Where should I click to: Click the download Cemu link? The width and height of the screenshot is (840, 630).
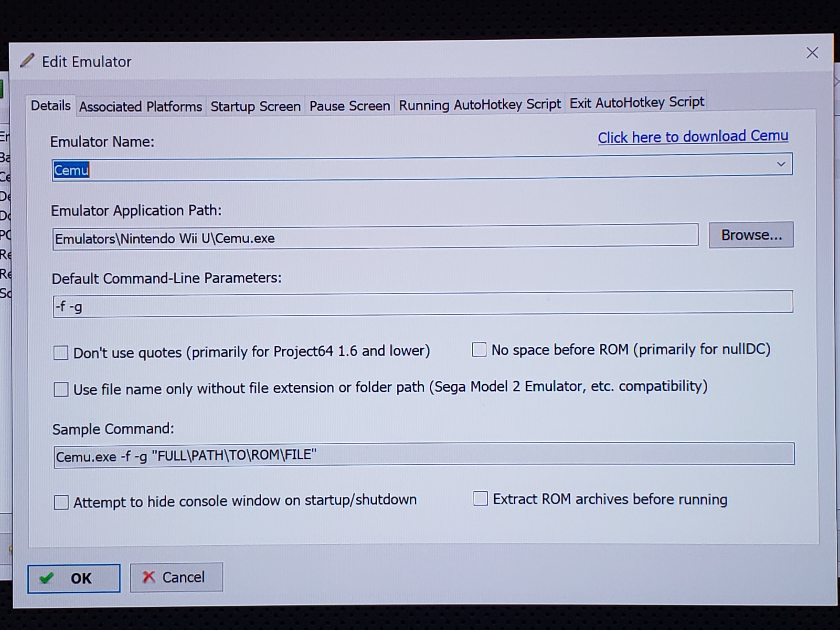(x=693, y=136)
